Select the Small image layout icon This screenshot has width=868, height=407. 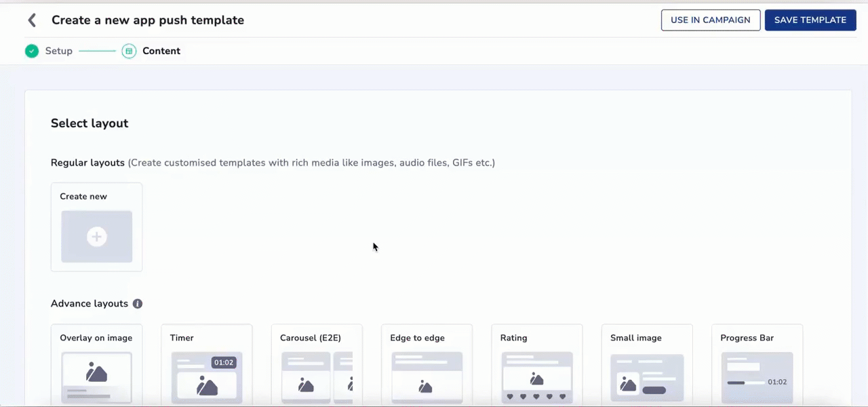[646, 377]
